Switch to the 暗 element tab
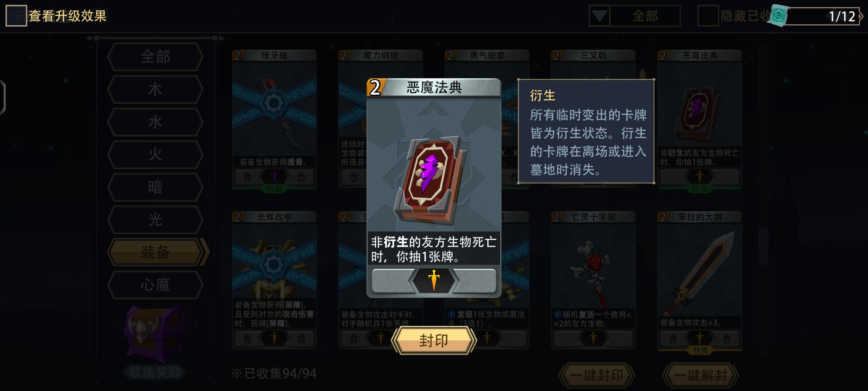The width and height of the screenshot is (868, 391). 155,187
